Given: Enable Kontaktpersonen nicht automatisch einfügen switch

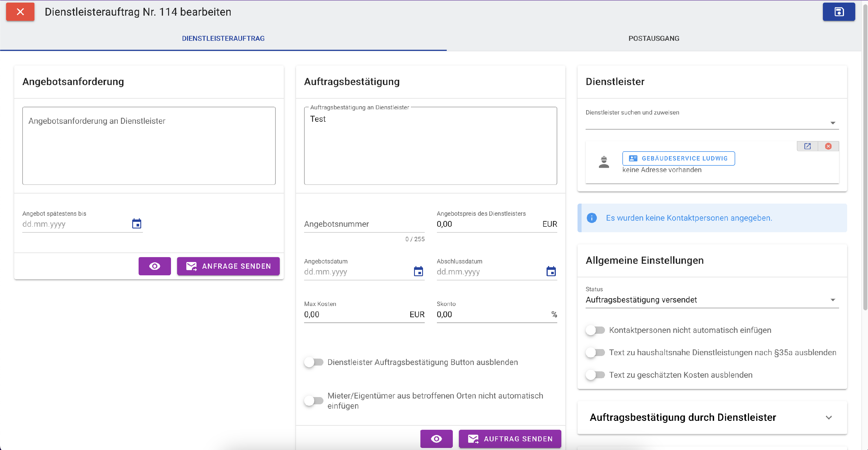Looking at the screenshot, I should click(595, 330).
